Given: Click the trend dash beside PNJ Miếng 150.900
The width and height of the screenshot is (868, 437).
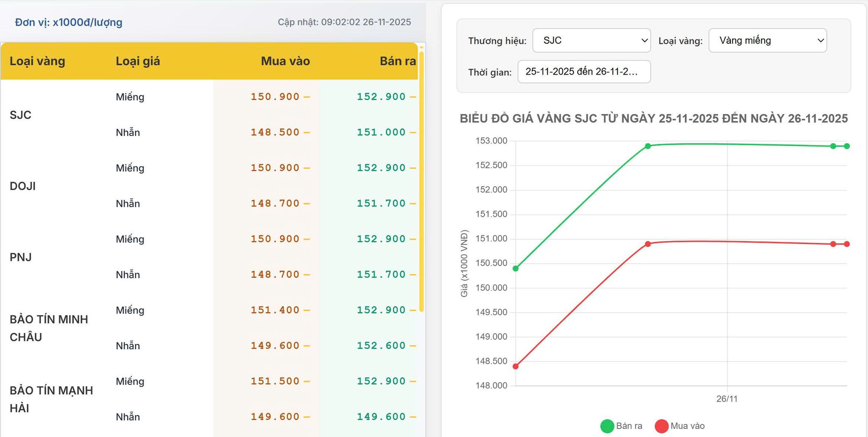Looking at the screenshot, I should (307, 239).
